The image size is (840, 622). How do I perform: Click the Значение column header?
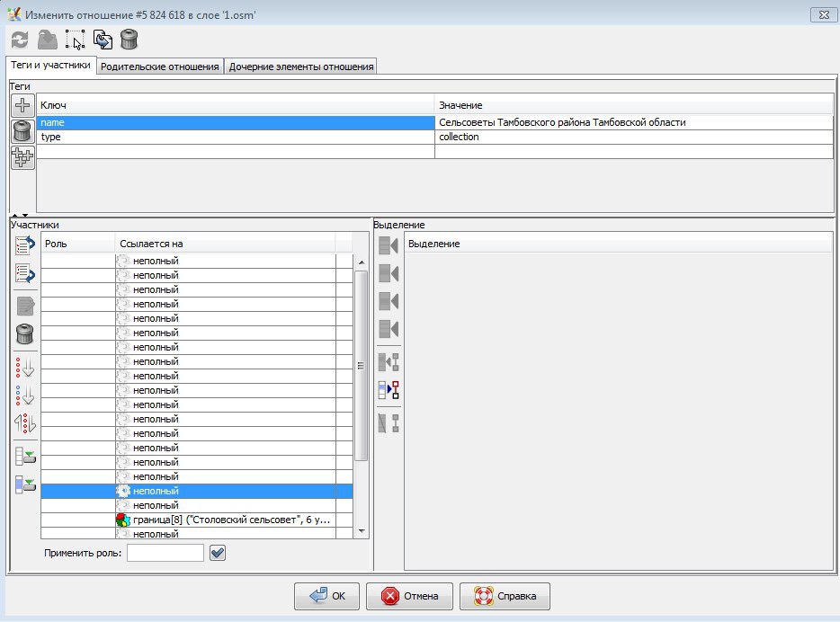634,105
